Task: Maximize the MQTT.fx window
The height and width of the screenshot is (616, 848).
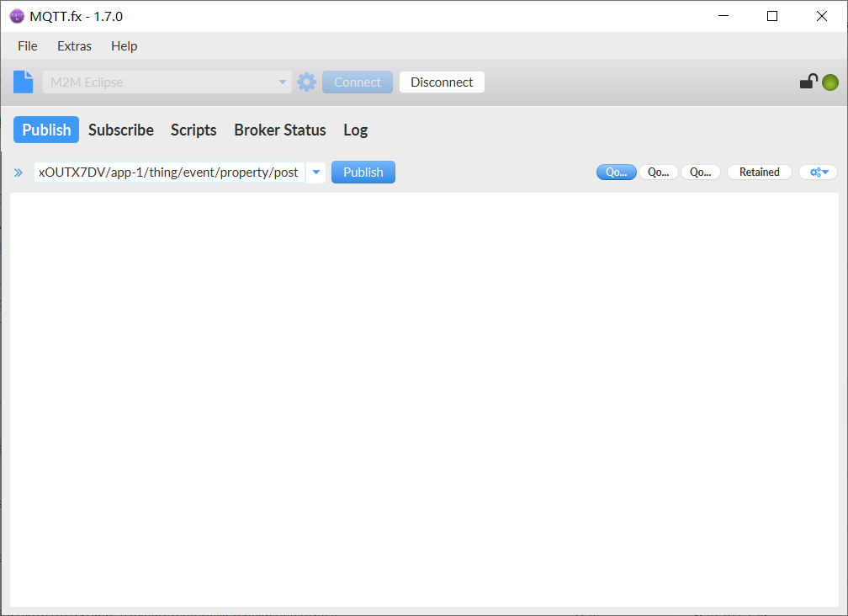Action: [x=772, y=16]
